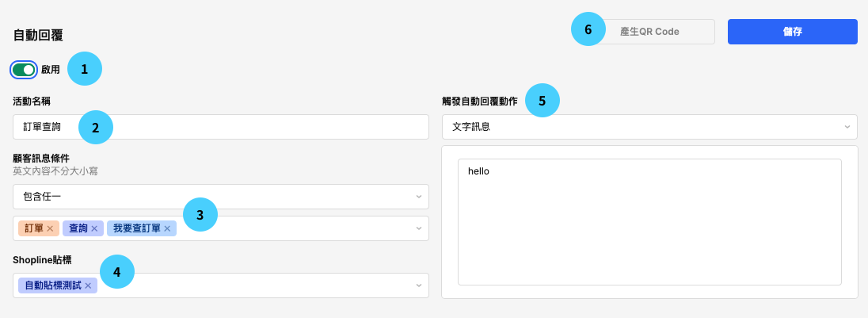Click numbered marker 2 in name field

pyautogui.click(x=96, y=128)
